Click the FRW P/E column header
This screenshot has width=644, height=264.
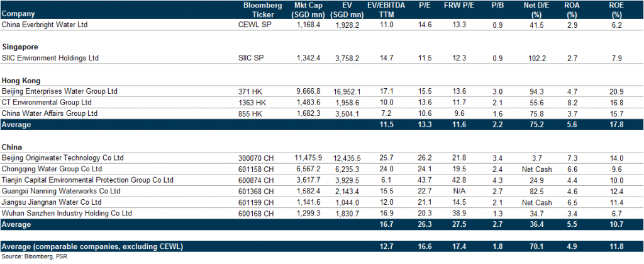tap(458, 6)
